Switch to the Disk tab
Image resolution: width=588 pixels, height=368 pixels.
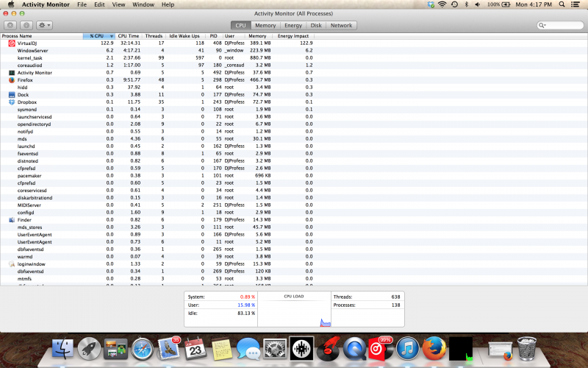tap(316, 25)
